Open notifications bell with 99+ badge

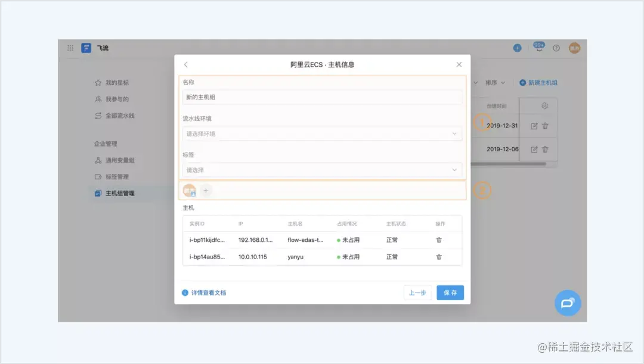(539, 47)
